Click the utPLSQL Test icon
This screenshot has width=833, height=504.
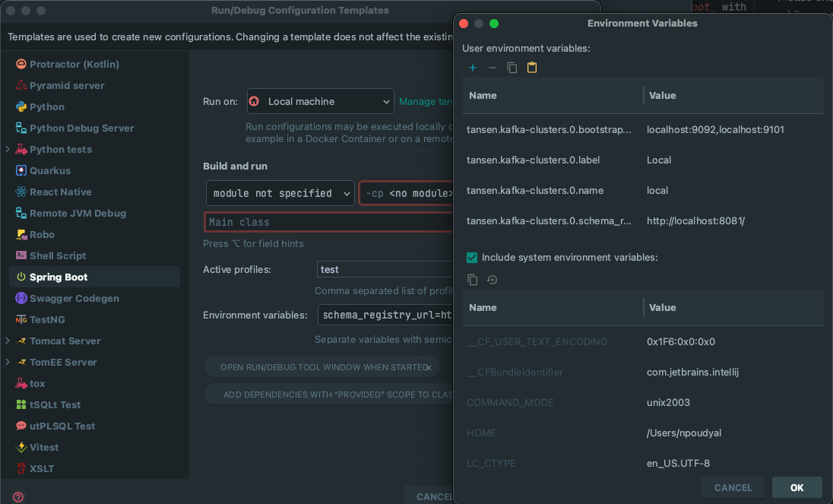click(21, 426)
